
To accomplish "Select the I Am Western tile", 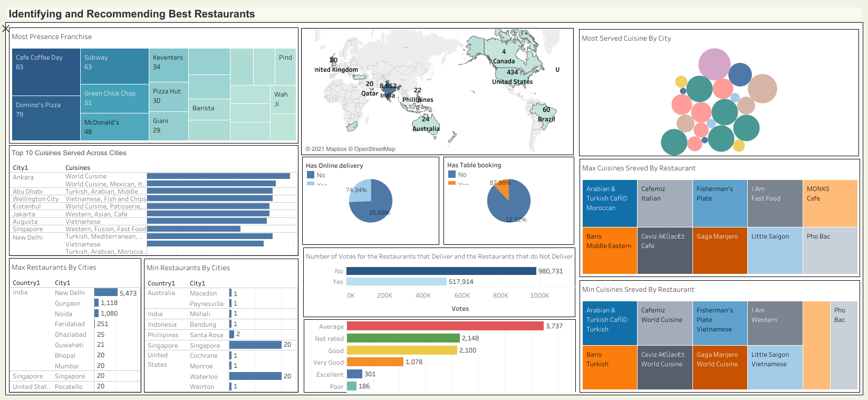I will pos(775,323).
